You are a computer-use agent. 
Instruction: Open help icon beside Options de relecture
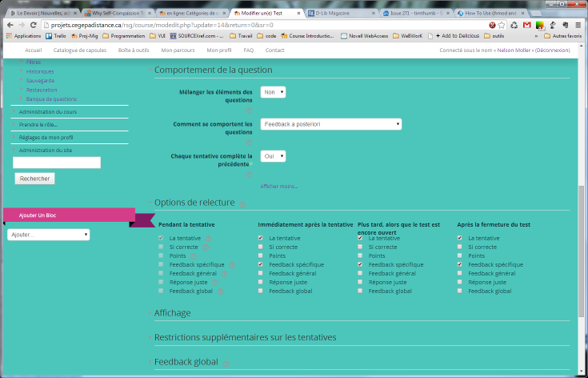click(x=243, y=203)
